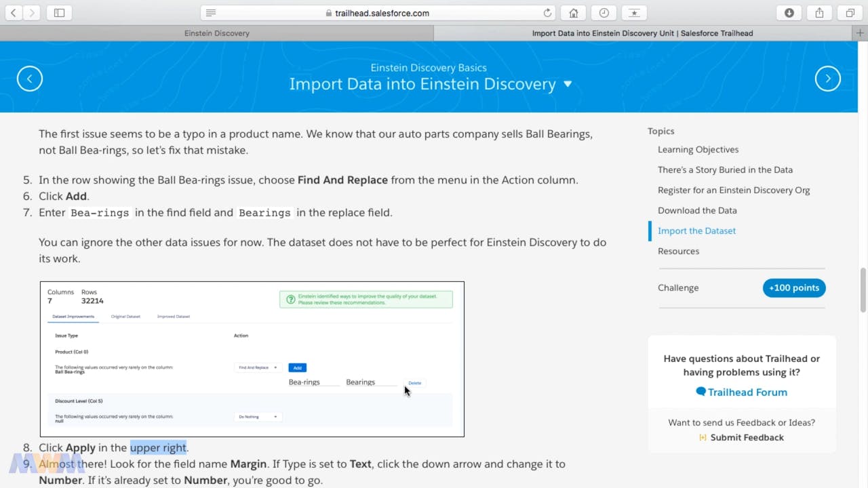Click the +100 points challenge button
Screen dimensions: 868x488
click(793, 287)
